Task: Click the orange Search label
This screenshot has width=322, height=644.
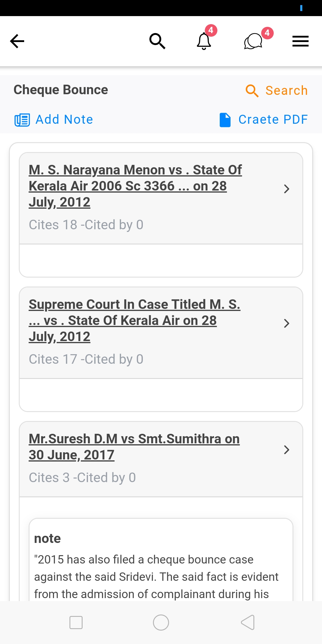Action: tap(287, 91)
